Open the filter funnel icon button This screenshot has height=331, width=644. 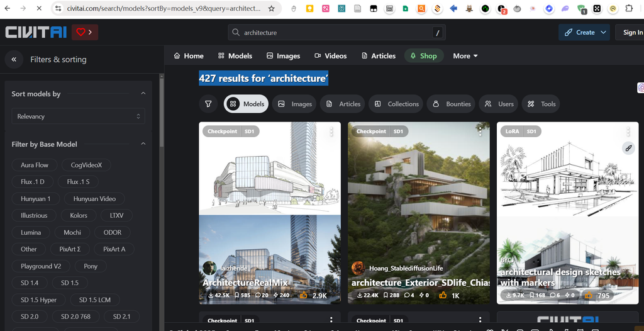208,104
